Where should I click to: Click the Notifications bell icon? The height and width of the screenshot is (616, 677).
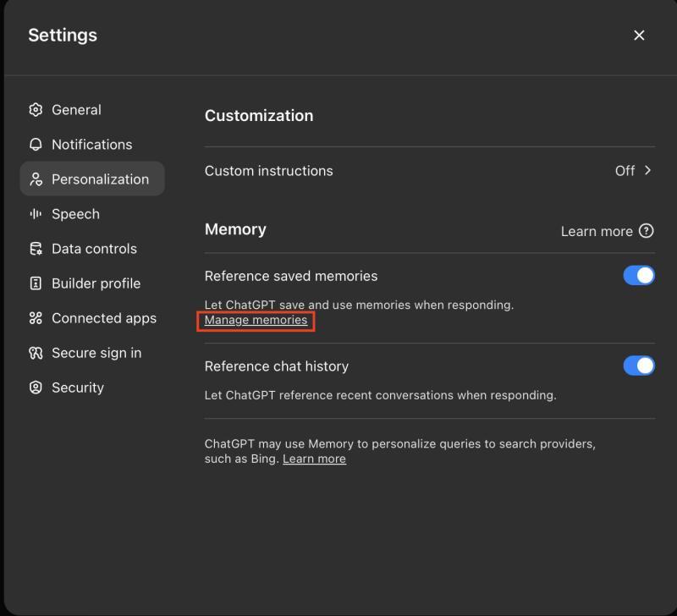coord(36,145)
